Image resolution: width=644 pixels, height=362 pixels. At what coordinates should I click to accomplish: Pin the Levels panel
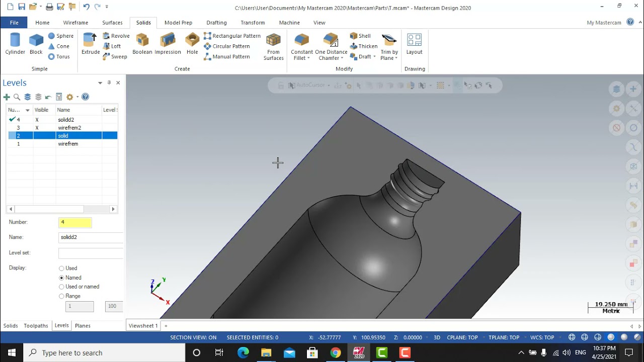coord(109,82)
